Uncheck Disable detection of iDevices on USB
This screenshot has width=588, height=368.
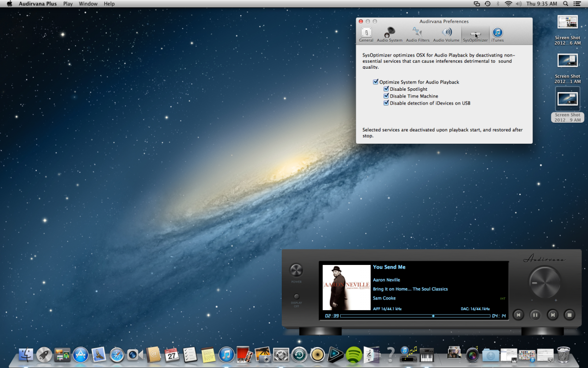(386, 103)
